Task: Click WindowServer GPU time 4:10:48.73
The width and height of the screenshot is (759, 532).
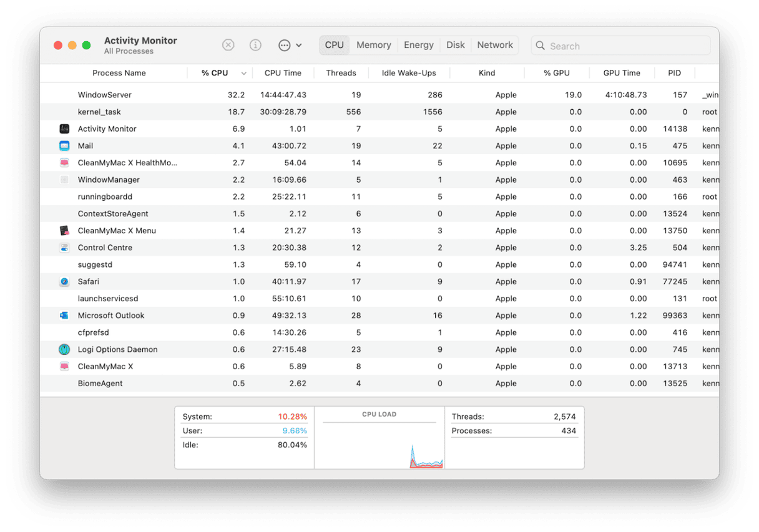Action: click(626, 95)
